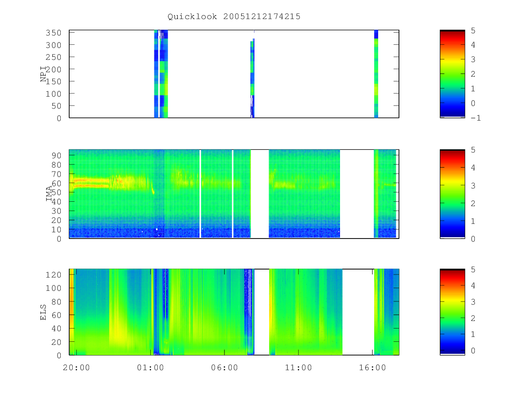The image size is (532, 399).
Task: Click the NPI data strip near 01:00
Action: 161,74
